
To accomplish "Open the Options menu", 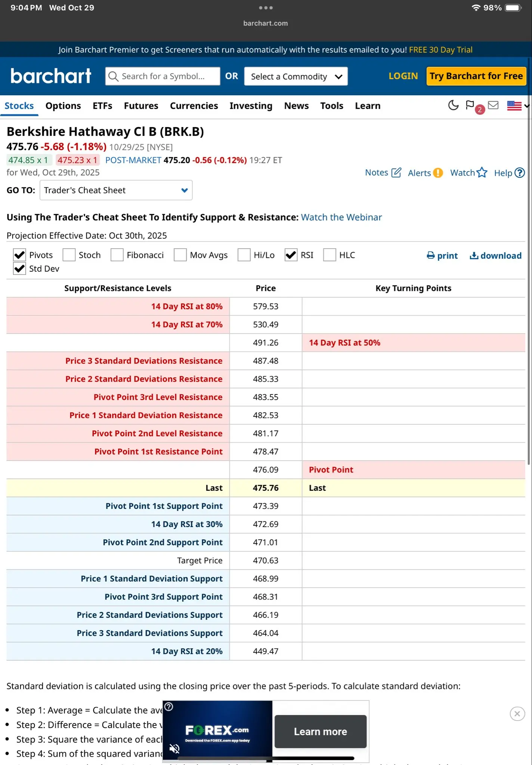I will [63, 106].
